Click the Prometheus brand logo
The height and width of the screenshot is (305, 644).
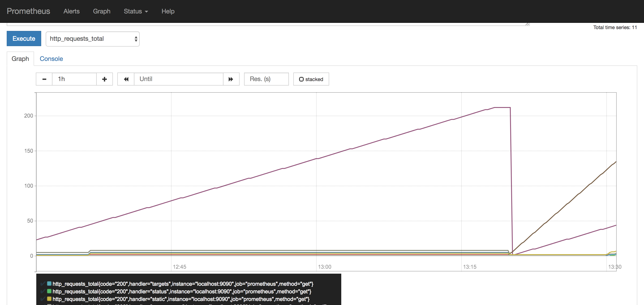pyautogui.click(x=28, y=11)
